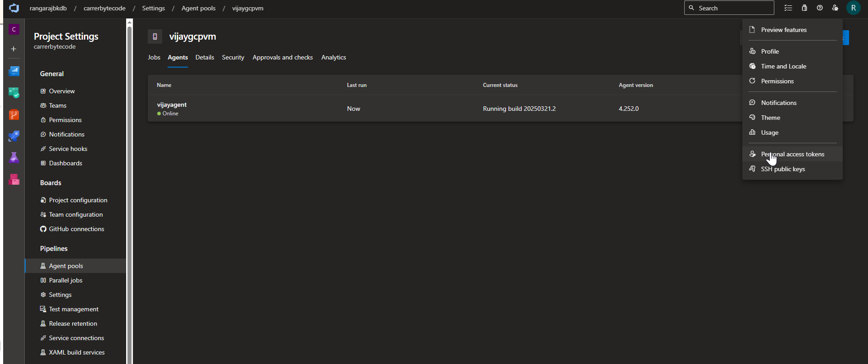Screen dimensions: 868x364
Task: Click the Help question mark icon
Action: 820,8
